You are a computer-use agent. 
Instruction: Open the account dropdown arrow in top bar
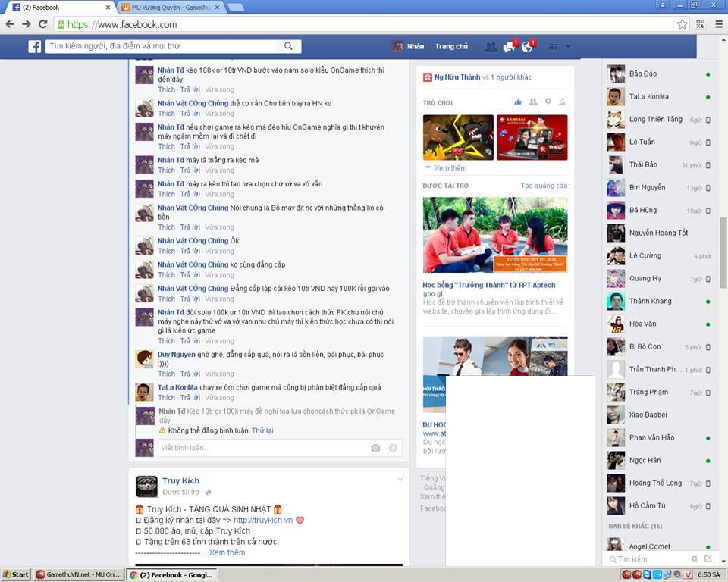coord(568,47)
